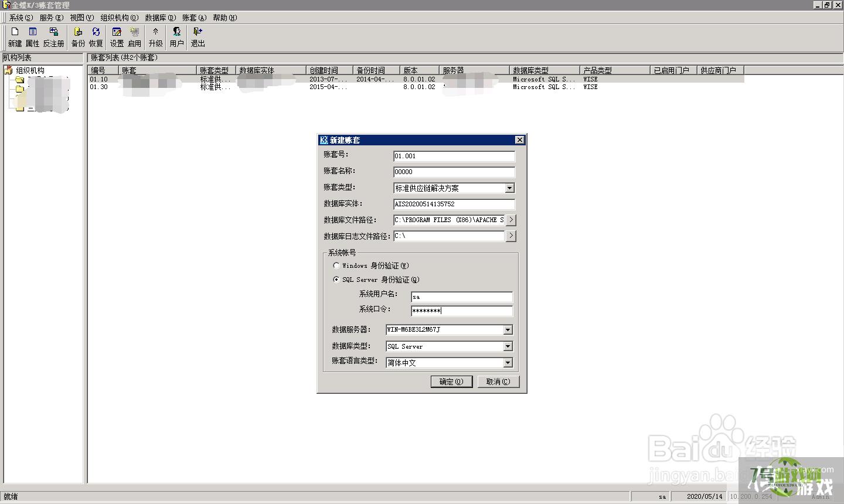Viewport: 844px width, 504px height.
Task: Select the 组织机构 root tree icon
Action: [x=9, y=70]
